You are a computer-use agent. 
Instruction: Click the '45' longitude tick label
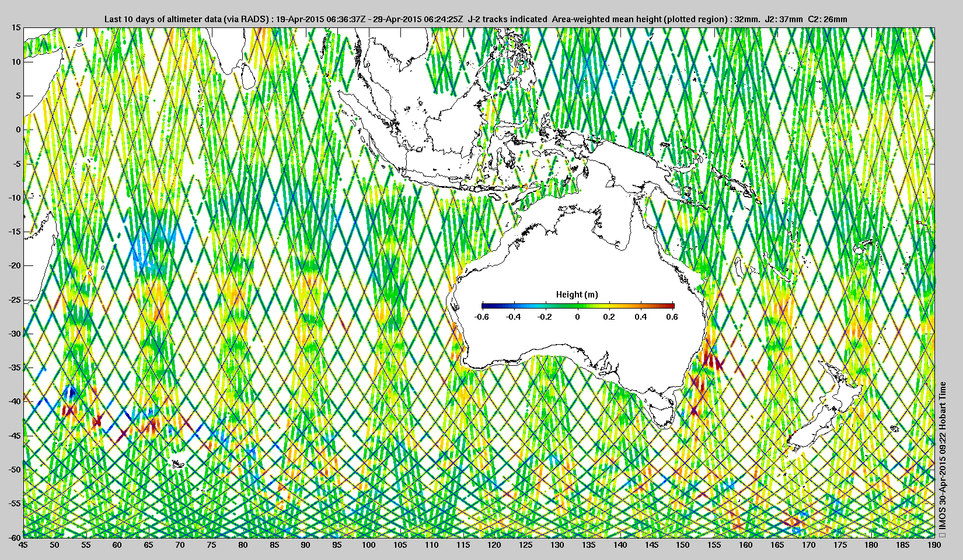[23, 545]
